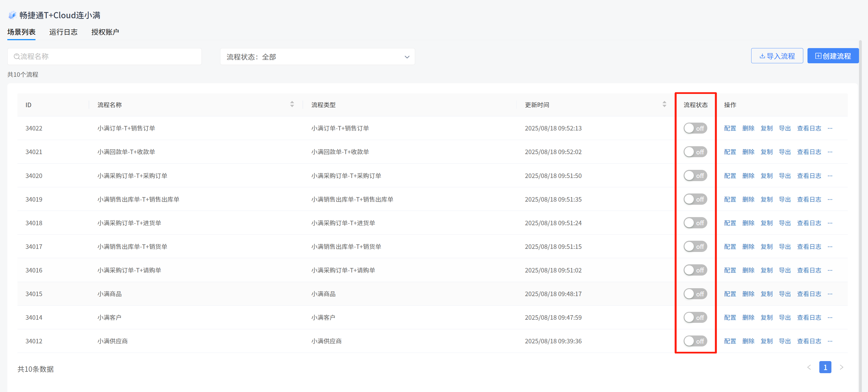Click the search icon in 流程名称 field
Image resolution: width=868 pixels, height=392 pixels.
coord(17,57)
